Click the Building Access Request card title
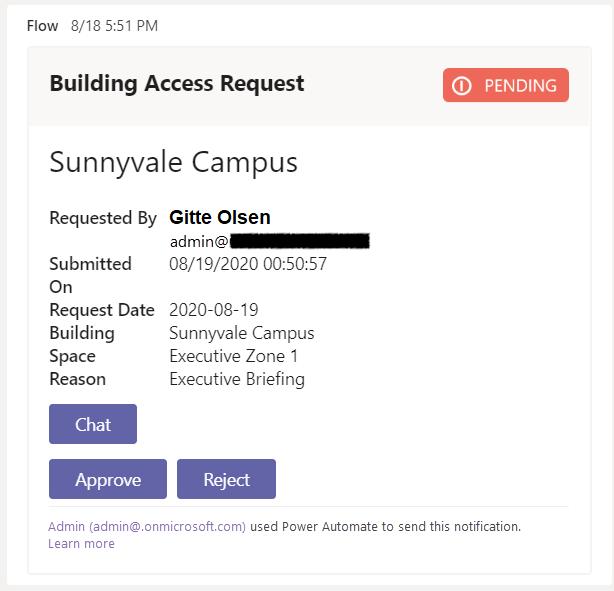Viewport: 614px width, 591px height. 177,84
